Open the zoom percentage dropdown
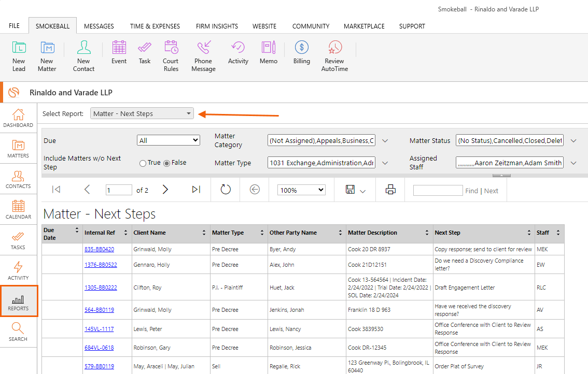This screenshot has width=588, height=374. click(x=301, y=190)
